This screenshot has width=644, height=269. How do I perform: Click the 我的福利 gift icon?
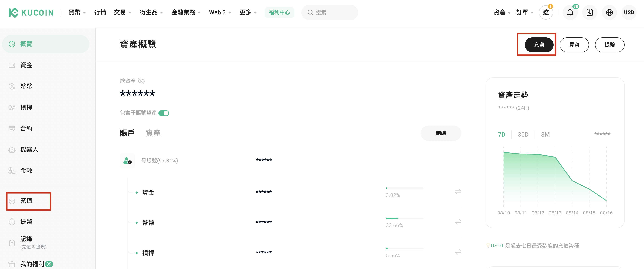[x=12, y=264]
